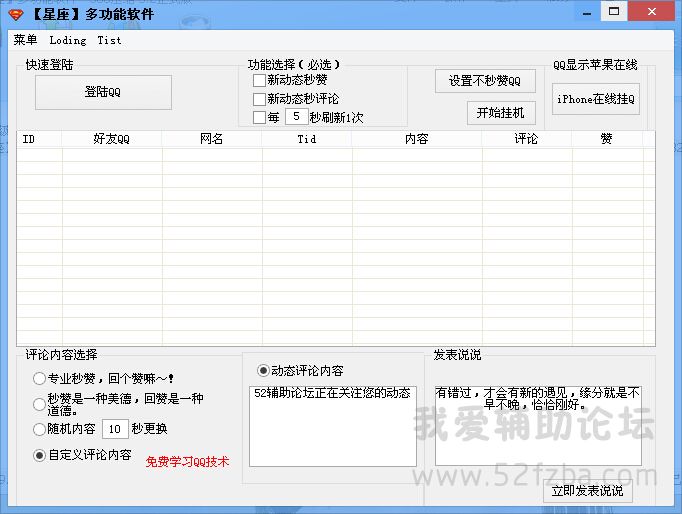Click the 评论 column header

(527, 139)
